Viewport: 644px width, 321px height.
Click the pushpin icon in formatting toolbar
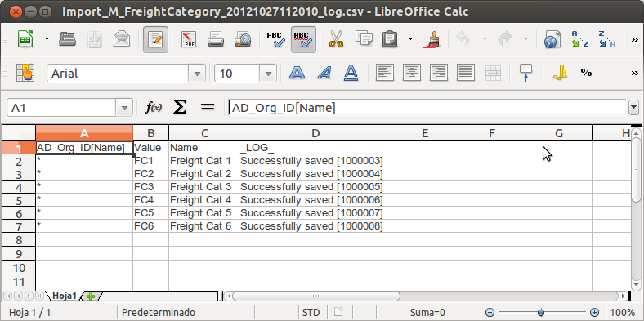[x=525, y=73]
